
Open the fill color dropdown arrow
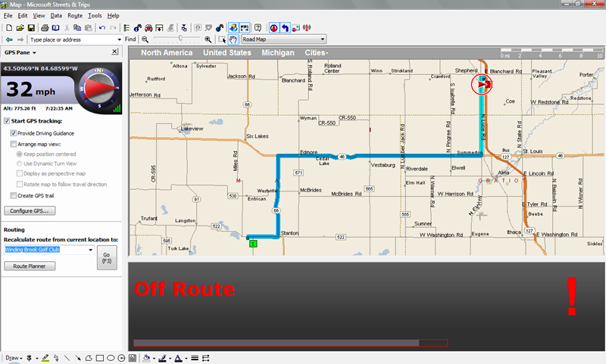point(154,359)
